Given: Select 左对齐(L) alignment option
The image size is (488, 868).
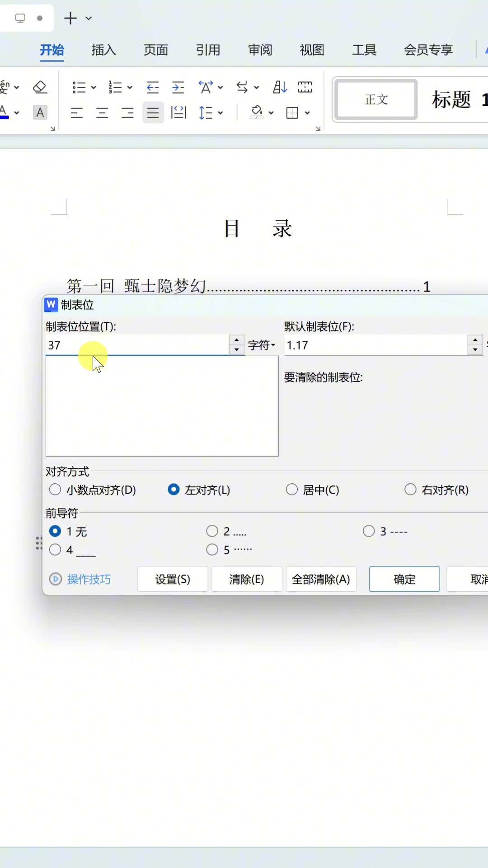Looking at the screenshot, I should 199,490.
